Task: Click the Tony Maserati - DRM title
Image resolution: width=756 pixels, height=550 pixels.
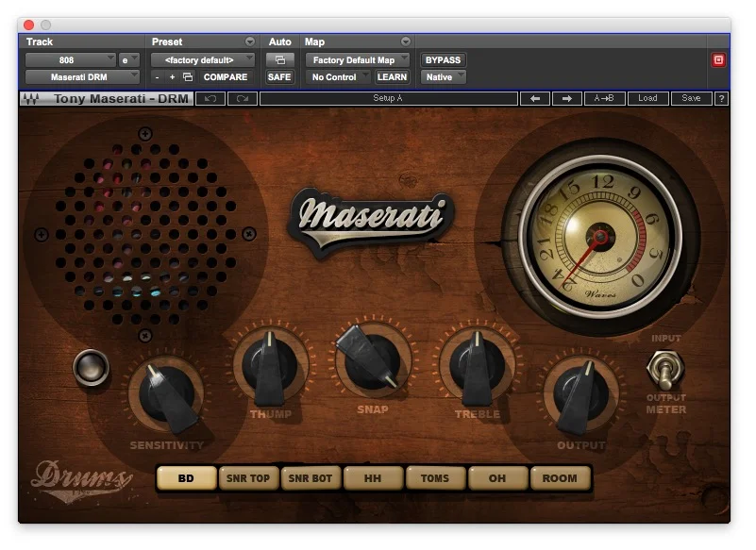Action: coord(121,99)
